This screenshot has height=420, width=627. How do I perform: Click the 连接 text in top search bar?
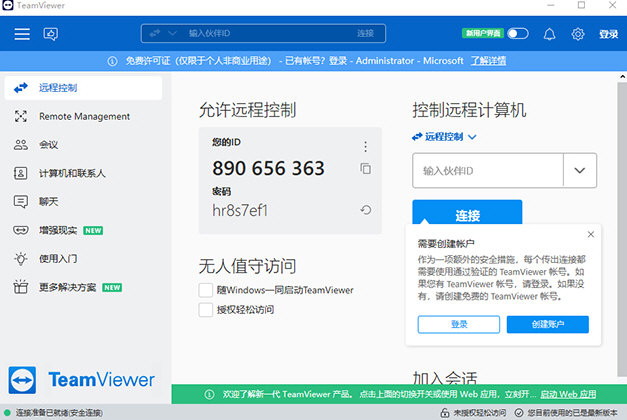(x=365, y=34)
